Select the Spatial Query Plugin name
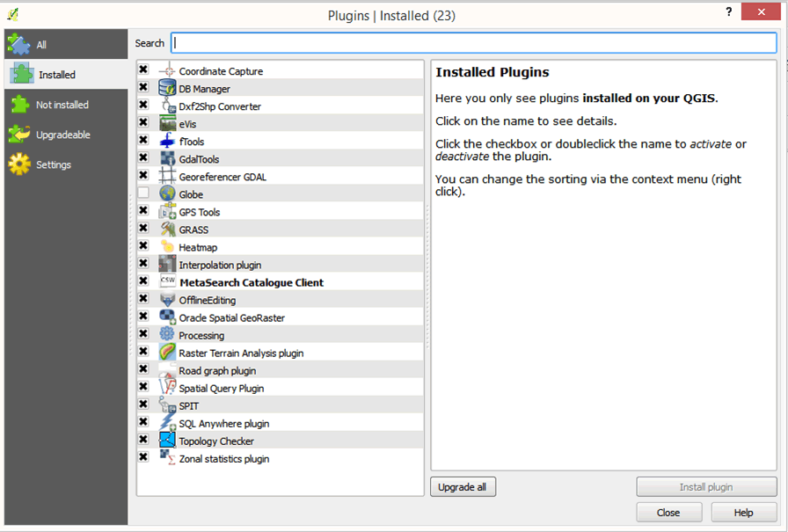This screenshot has height=532, width=788. pyautogui.click(x=222, y=389)
